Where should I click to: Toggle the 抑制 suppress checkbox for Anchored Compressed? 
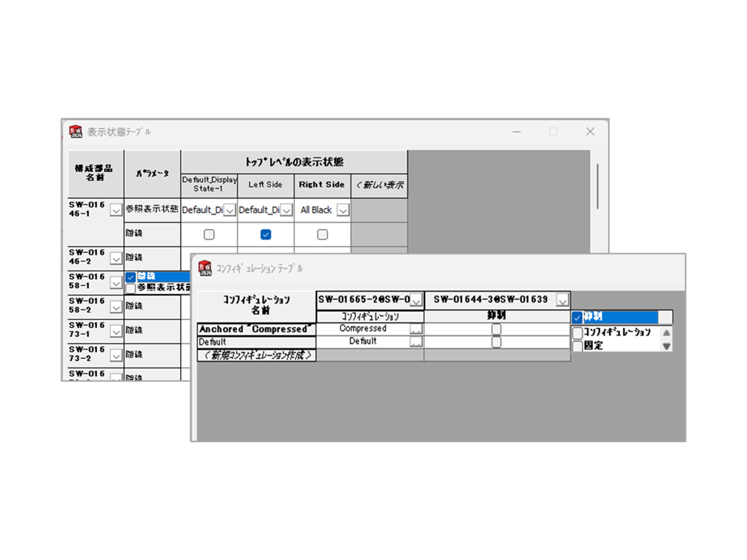[x=496, y=328]
